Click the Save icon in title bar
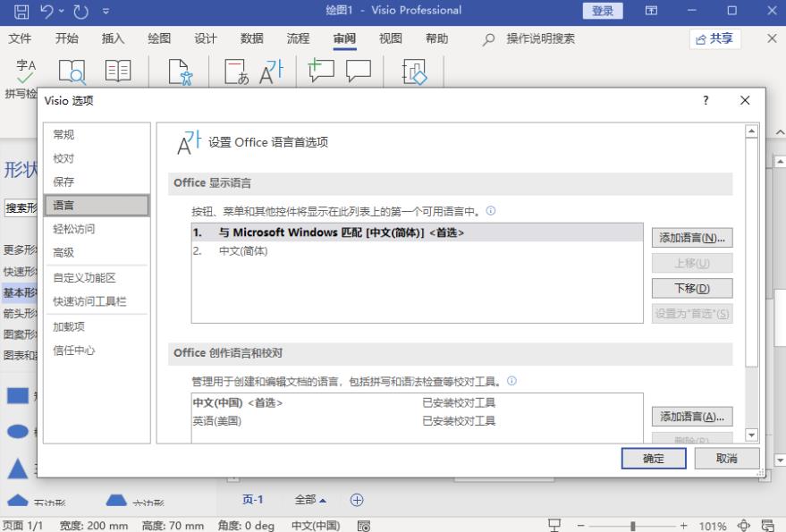The image size is (786, 532). tap(21, 11)
